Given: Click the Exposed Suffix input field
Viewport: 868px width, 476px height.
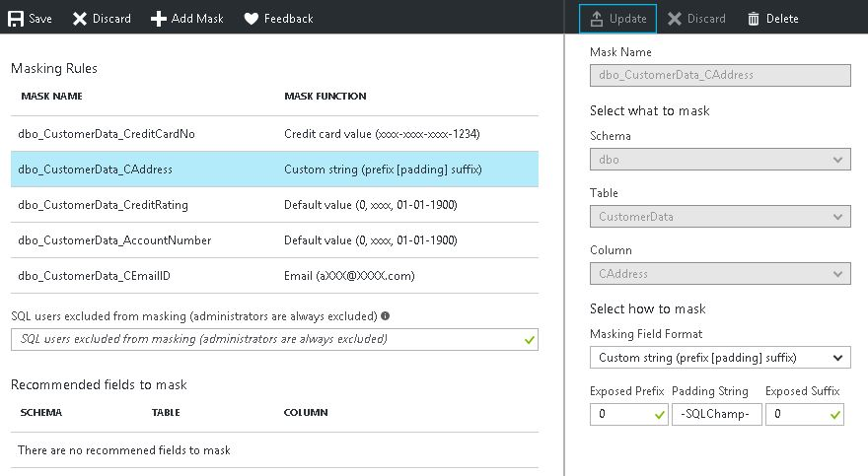Looking at the screenshot, I should coord(805,414).
